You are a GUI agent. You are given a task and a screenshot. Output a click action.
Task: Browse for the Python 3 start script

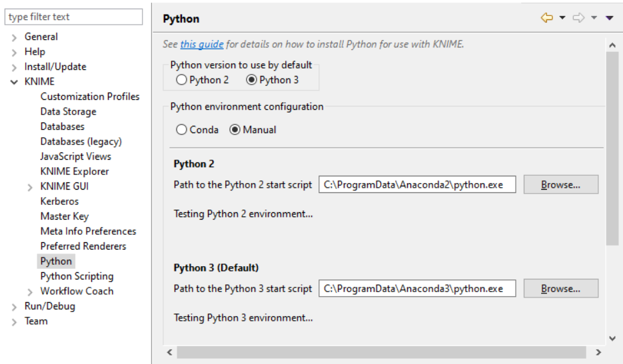(x=560, y=289)
